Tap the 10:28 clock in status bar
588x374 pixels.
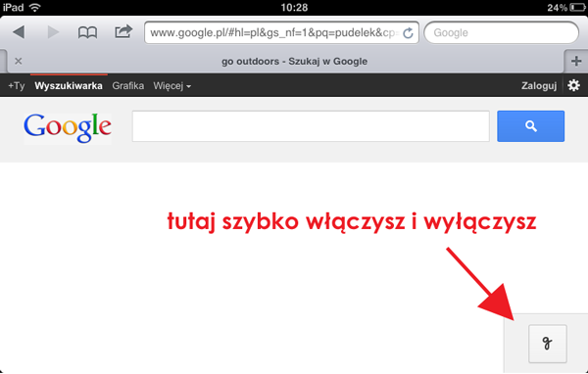pyautogui.click(x=294, y=7)
